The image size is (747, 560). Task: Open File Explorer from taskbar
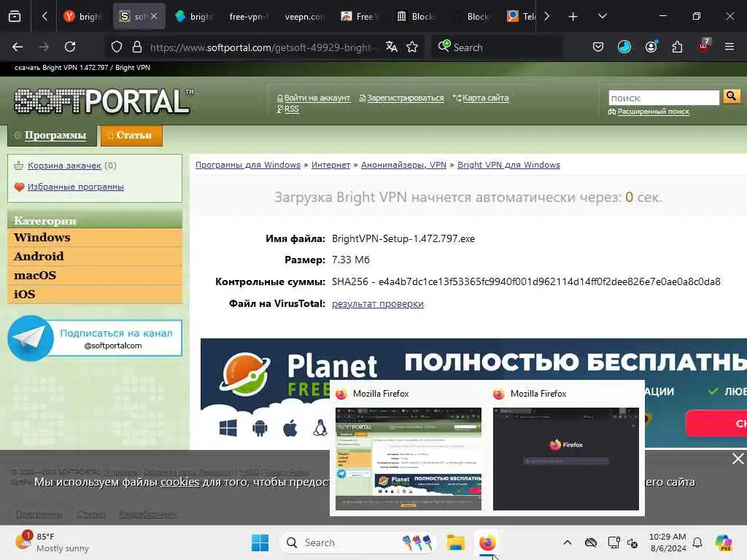pos(455,542)
